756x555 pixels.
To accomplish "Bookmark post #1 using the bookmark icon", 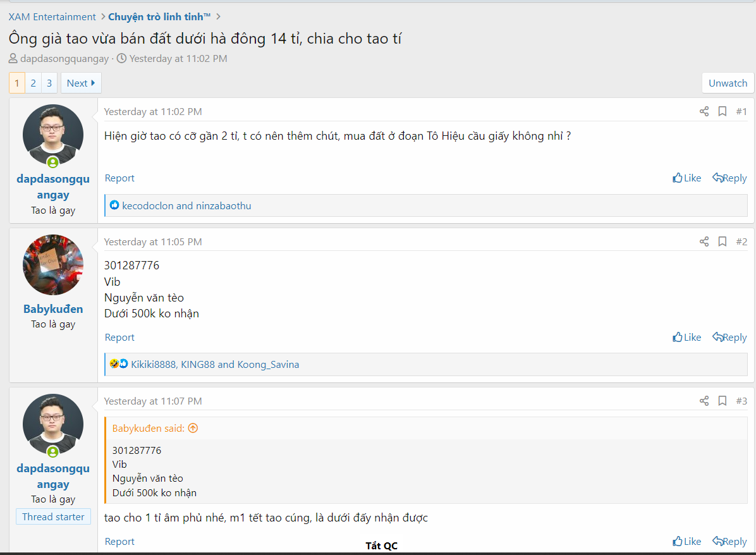I will [x=722, y=112].
